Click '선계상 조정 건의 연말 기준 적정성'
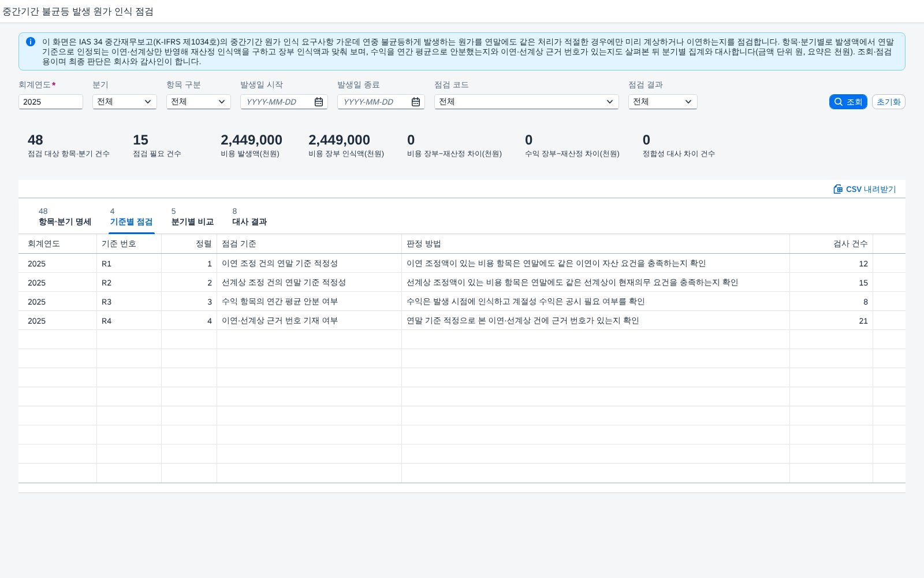The image size is (924, 578). click(x=284, y=283)
